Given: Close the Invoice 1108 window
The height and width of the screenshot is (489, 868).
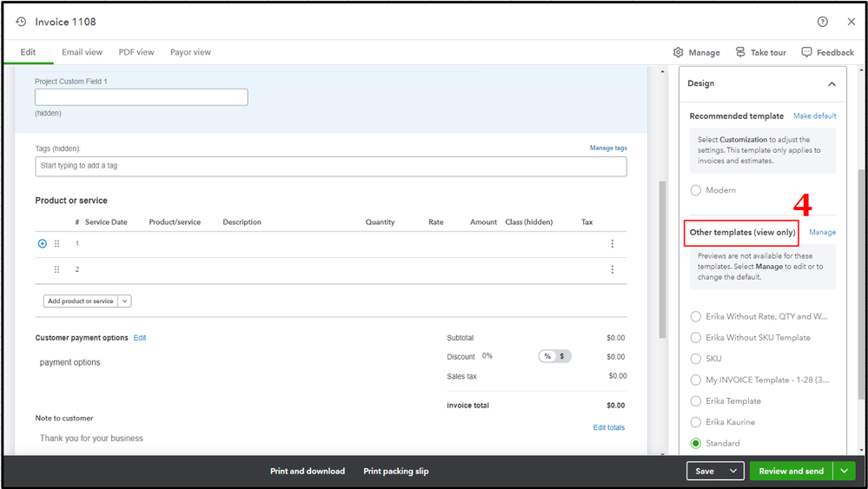Looking at the screenshot, I should tap(851, 22).
